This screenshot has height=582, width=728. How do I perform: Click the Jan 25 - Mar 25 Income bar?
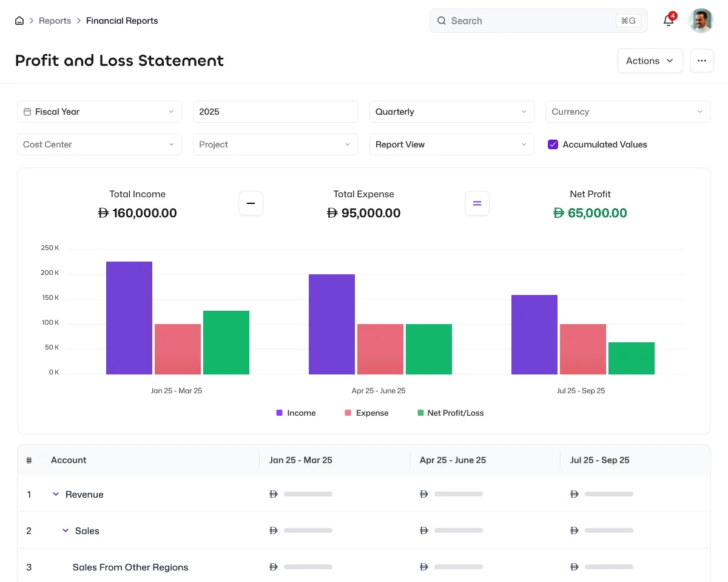[129, 318]
